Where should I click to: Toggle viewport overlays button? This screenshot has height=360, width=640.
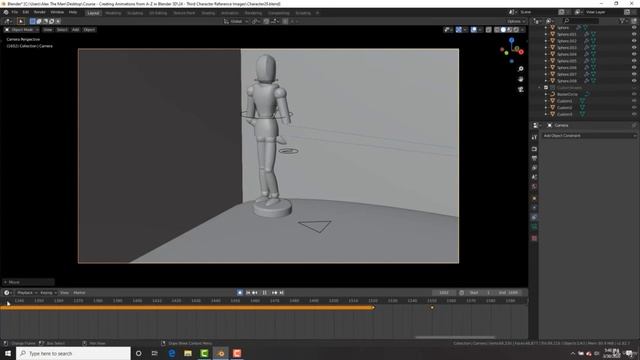tap(474, 30)
